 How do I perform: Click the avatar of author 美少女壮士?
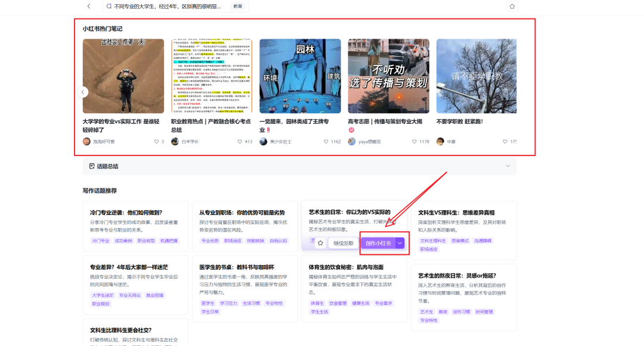tap(264, 141)
